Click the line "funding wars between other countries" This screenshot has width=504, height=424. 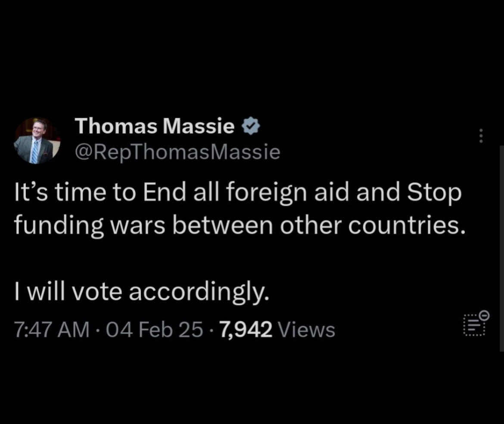click(x=240, y=226)
